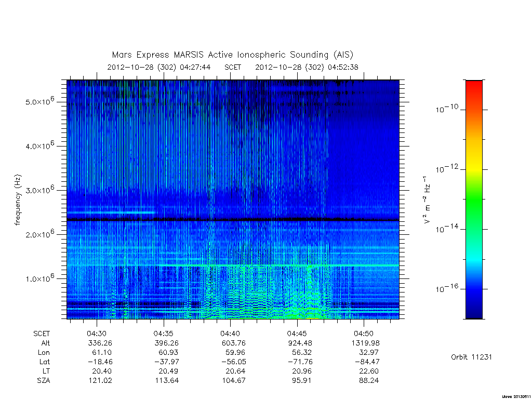Click SZA value '95.91'
This screenshot has width=532, height=399.
tap(302, 381)
